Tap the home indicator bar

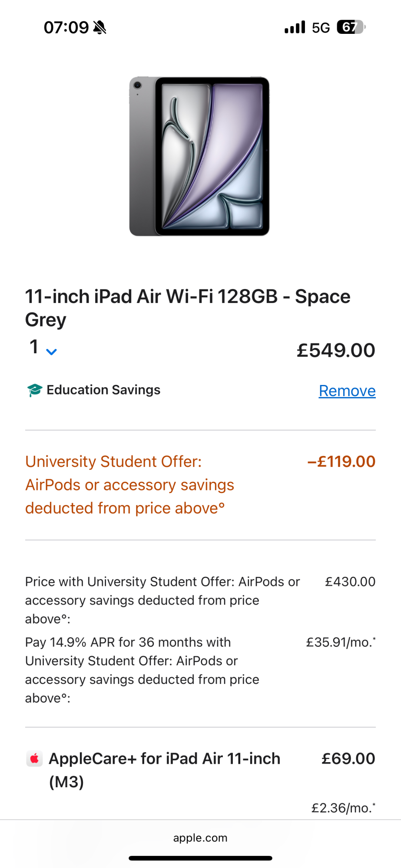(200, 858)
